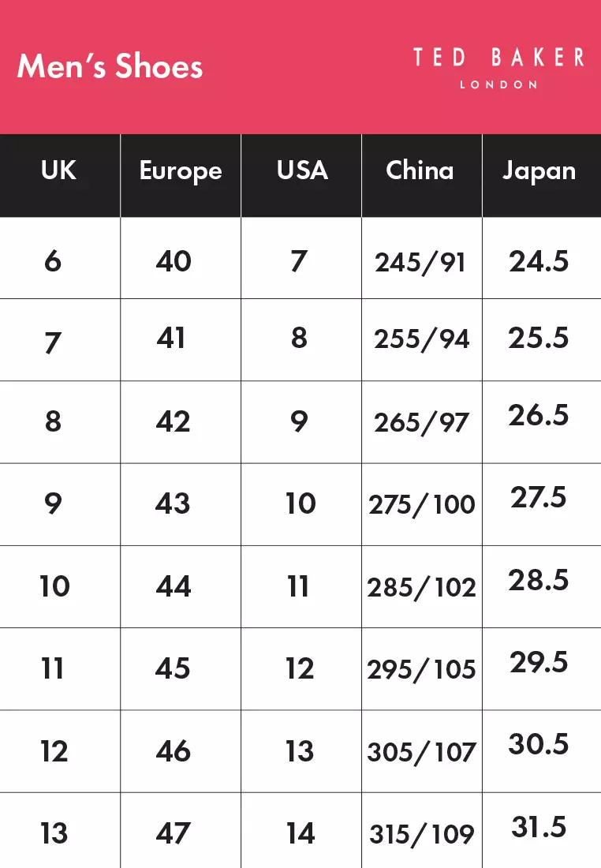Click UK size 6 cell
The height and width of the screenshot is (868, 601).
[x=60, y=258]
